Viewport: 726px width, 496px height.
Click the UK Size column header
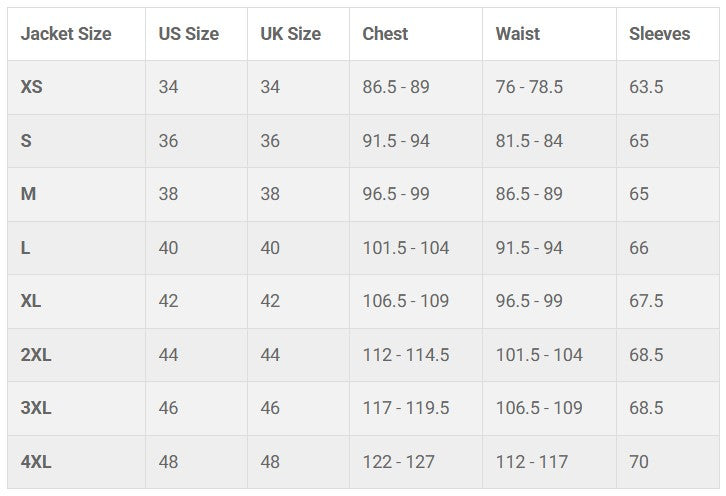click(x=290, y=34)
